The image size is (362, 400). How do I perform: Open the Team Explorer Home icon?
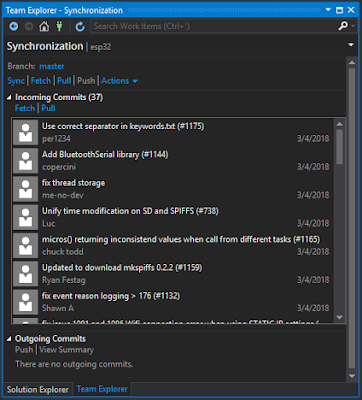click(44, 26)
